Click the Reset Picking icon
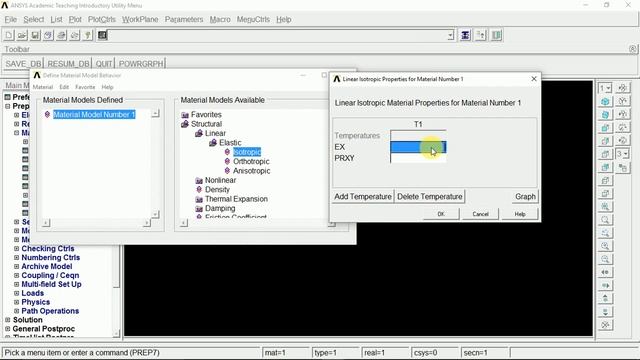Image resolution: width=640 pixels, height=360 pixels. click(480, 35)
